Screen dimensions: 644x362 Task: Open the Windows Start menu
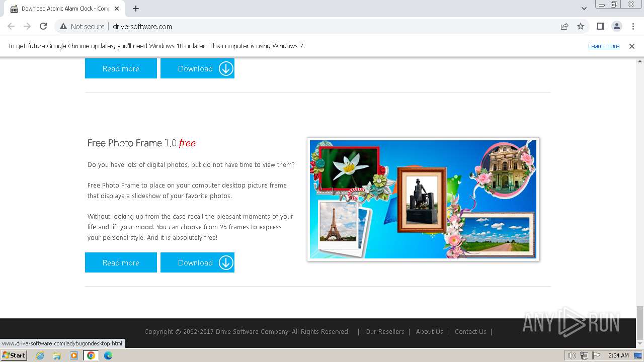coord(14,355)
